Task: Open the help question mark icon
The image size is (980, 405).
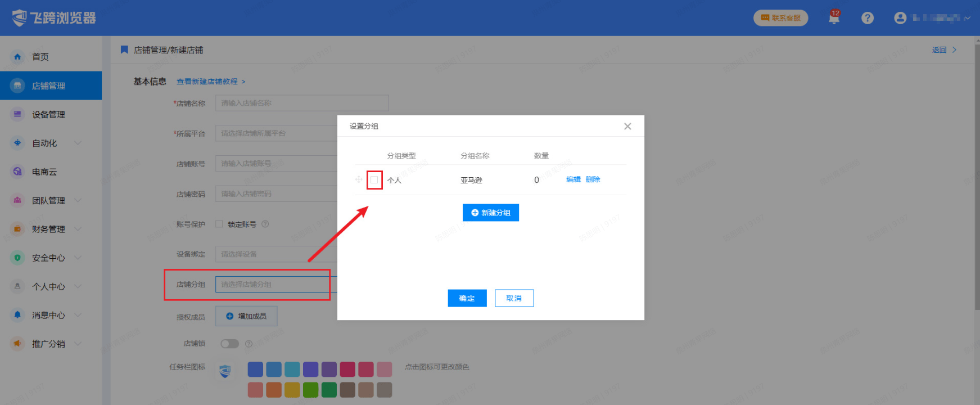Action: click(x=868, y=18)
